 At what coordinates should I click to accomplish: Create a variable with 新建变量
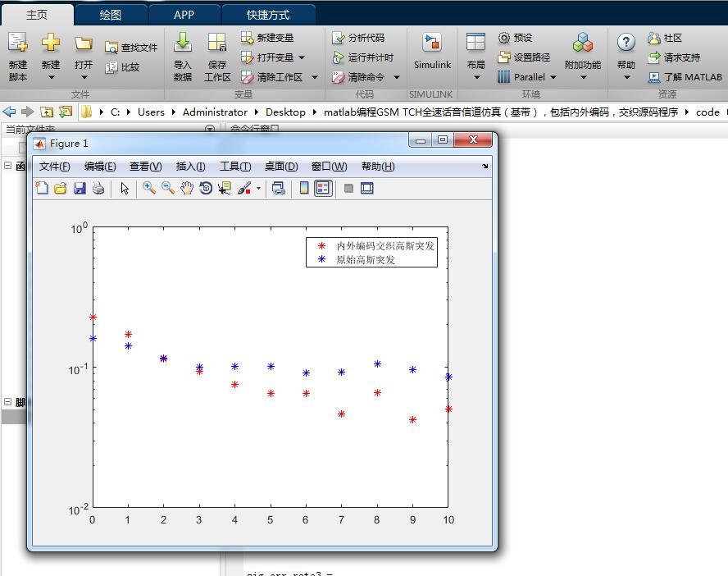267,38
